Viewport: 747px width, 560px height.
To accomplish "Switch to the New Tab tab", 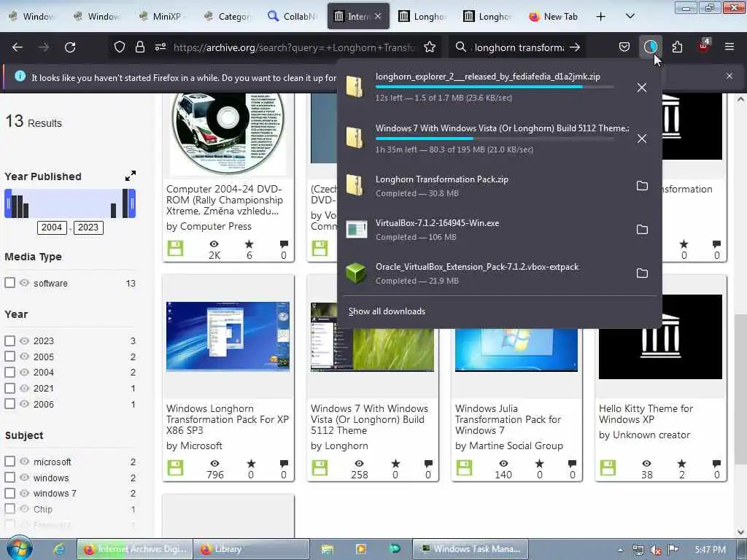I will point(553,16).
